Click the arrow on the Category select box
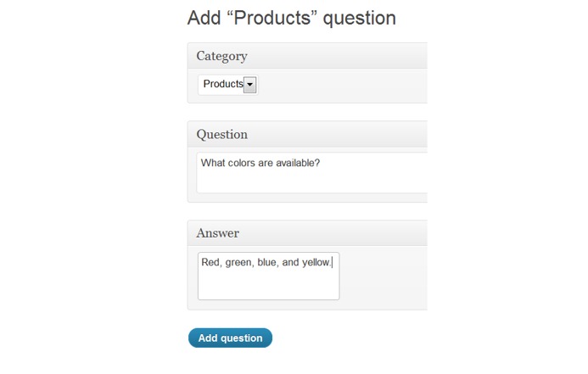Screen dimensions: 588x374 coord(250,85)
